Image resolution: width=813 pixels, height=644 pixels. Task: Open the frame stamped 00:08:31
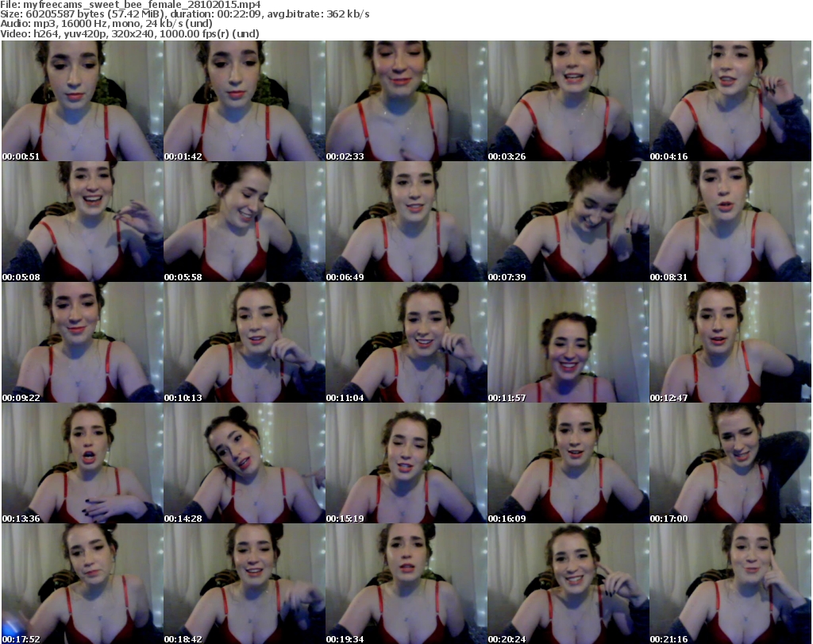[730, 222]
